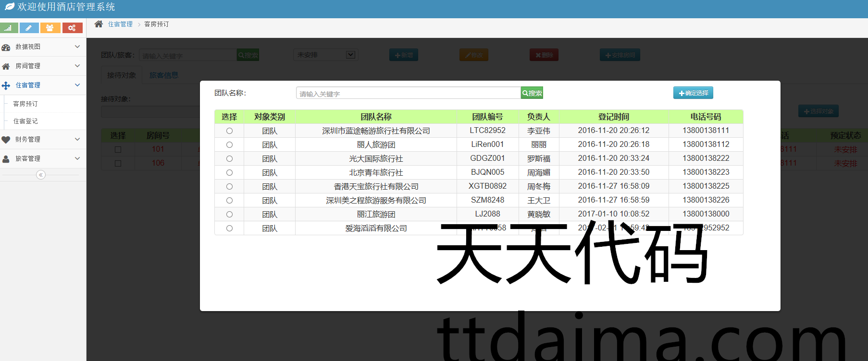The image size is (868, 361).
Task: Click the home icon in breadcrumb
Action: coord(99,24)
